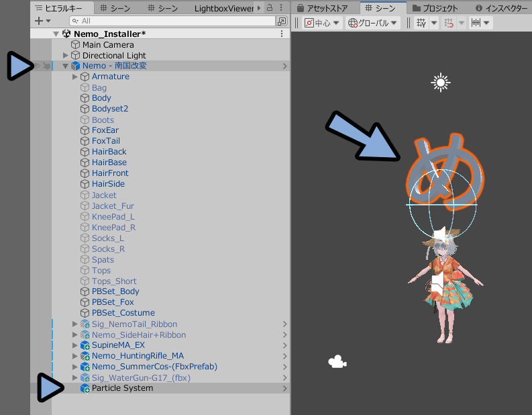Select the sun light gizmo in scene
The image size is (532, 415).
pos(440,83)
